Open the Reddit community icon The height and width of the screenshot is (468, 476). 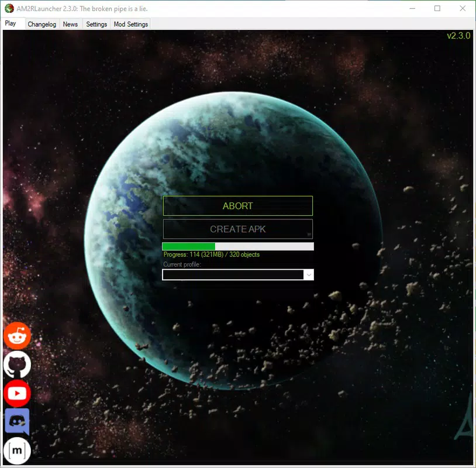pyautogui.click(x=17, y=336)
